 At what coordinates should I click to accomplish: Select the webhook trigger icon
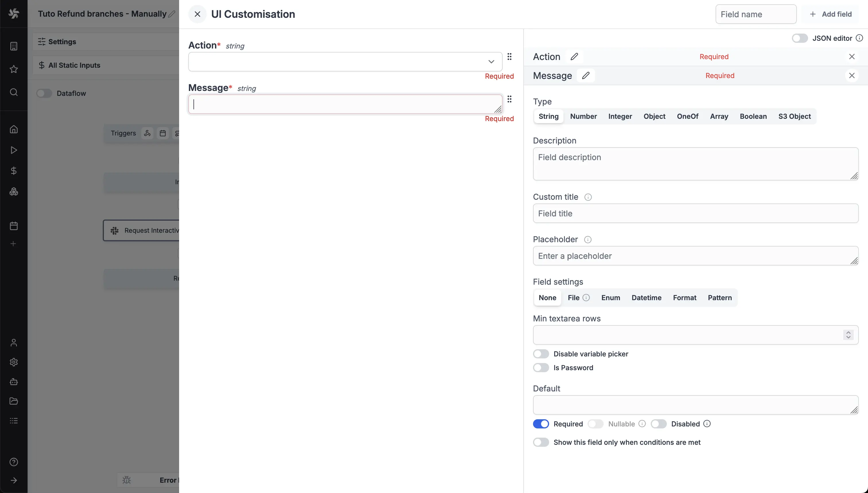coord(147,133)
